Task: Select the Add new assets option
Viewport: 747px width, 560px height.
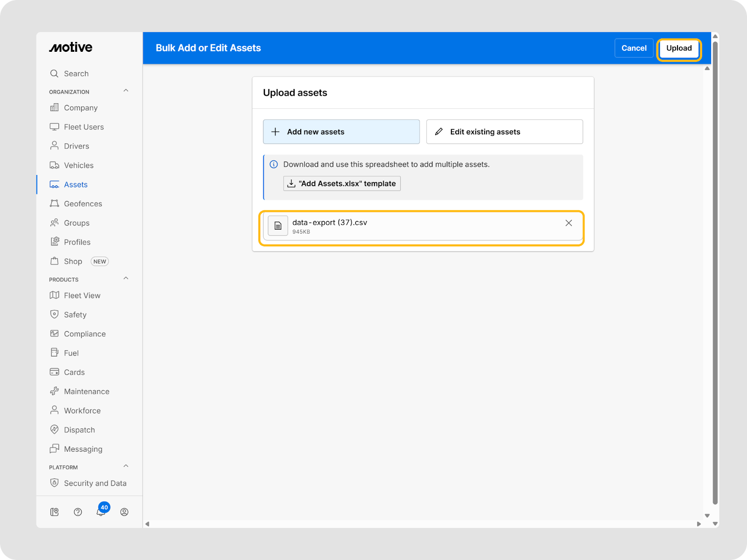Action: 341,132
